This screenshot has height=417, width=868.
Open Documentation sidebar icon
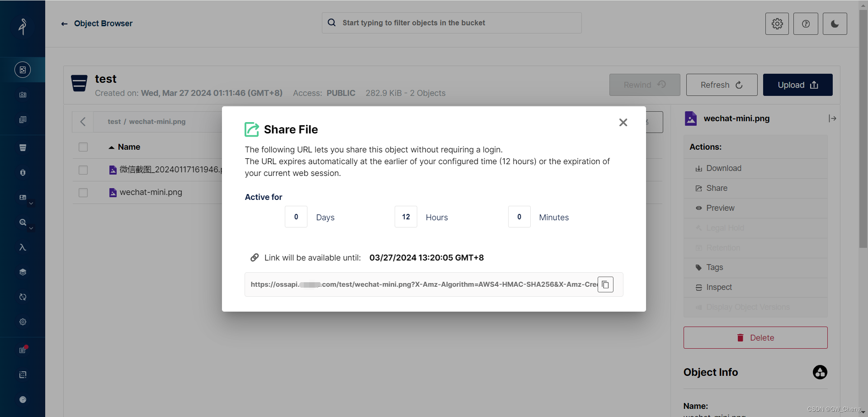click(x=23, y=119)
